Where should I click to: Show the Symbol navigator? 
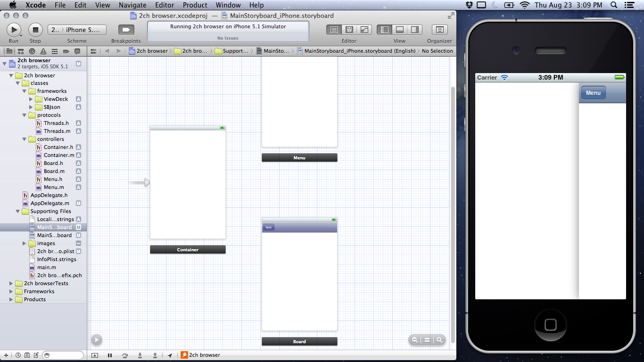click(21, 51)
